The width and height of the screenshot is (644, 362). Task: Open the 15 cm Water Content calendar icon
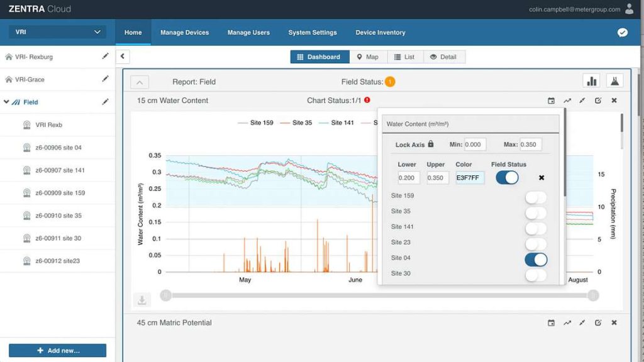pyautogui.click(x=551, y=101)
